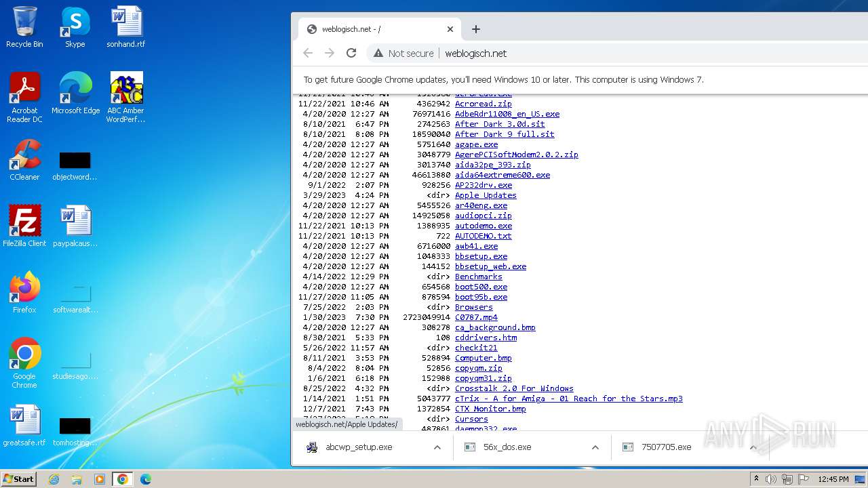
Task: Open the Benchmarks directory
Action: 479,277
